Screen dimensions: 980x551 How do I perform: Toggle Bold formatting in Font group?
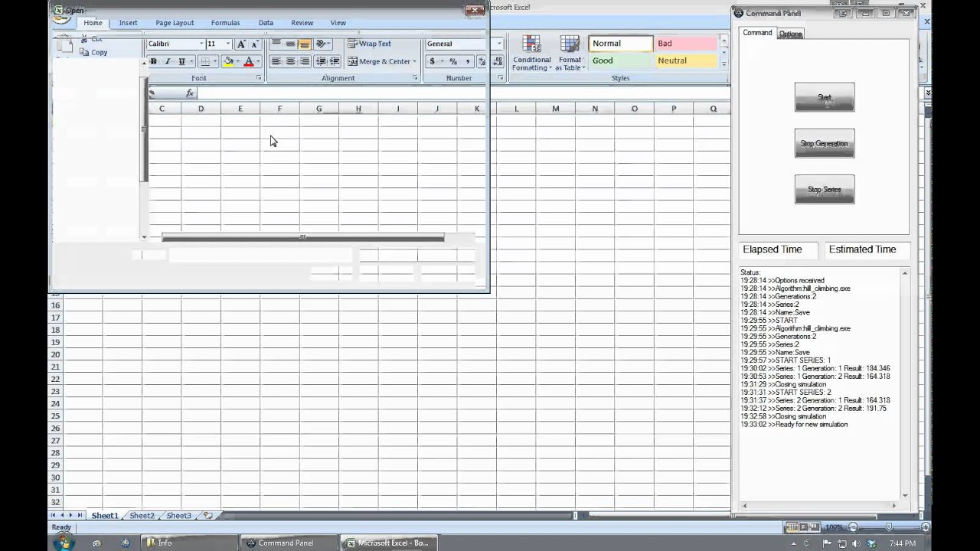click(x=153, y=61)
